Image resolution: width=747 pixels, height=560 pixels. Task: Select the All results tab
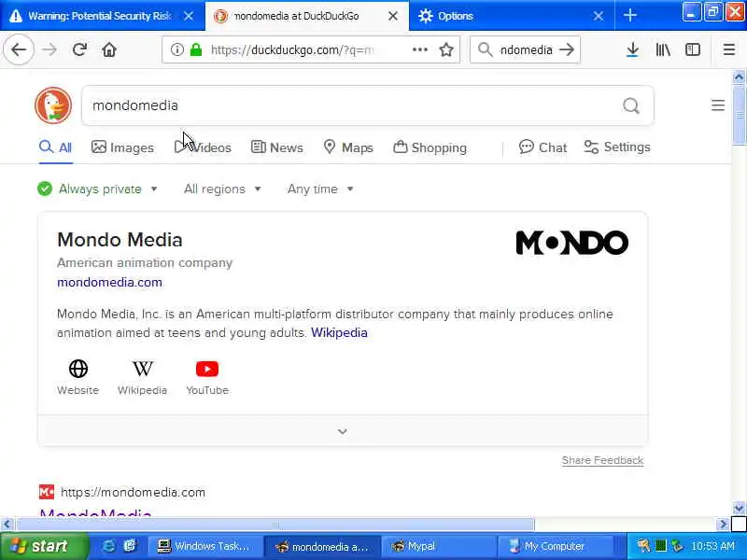[56, 147]
